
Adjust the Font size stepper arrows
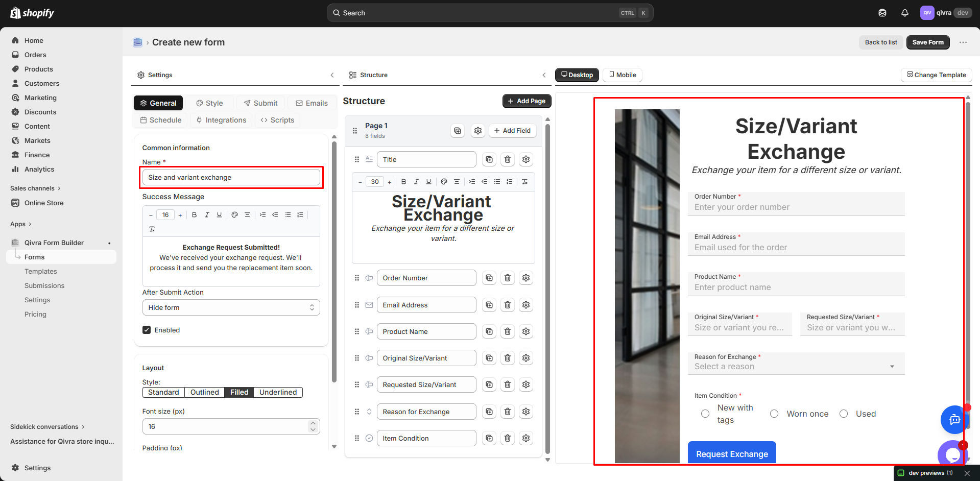[313, 426]
